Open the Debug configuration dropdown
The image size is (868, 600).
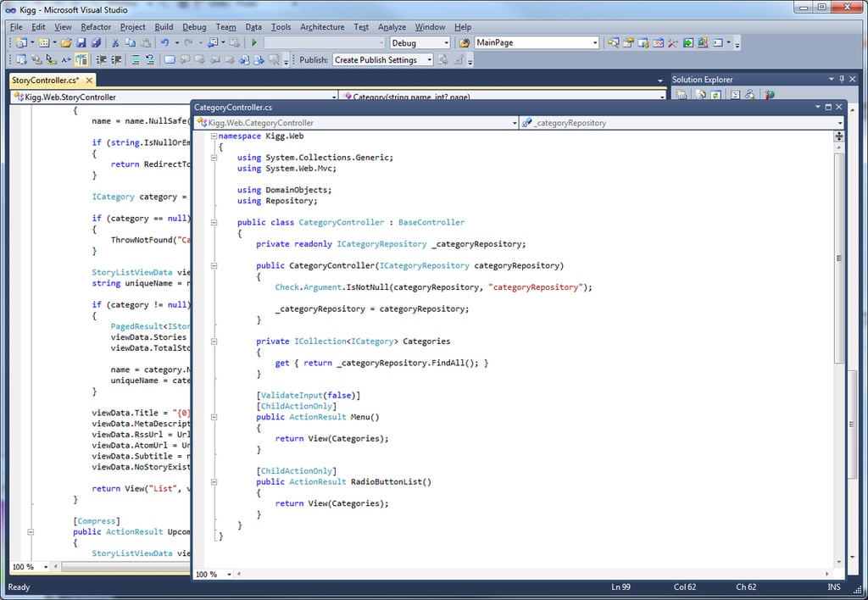[446, 42]
